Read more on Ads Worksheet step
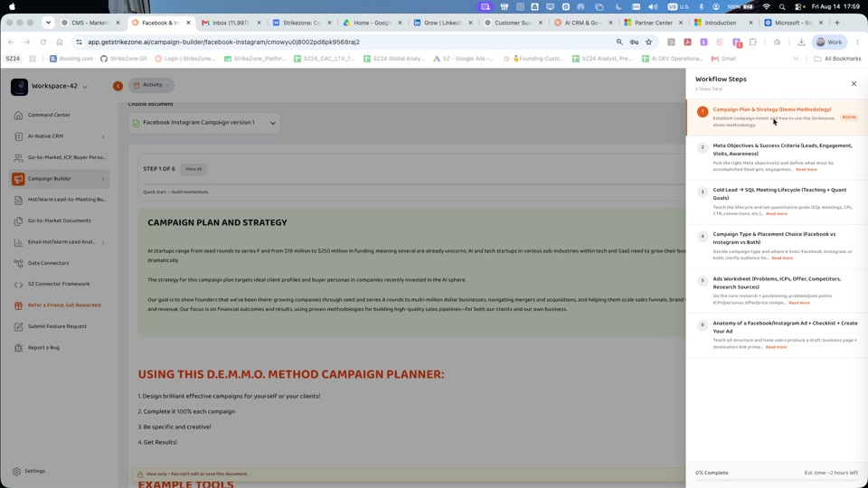868x488 pixels. pos(798,304)
